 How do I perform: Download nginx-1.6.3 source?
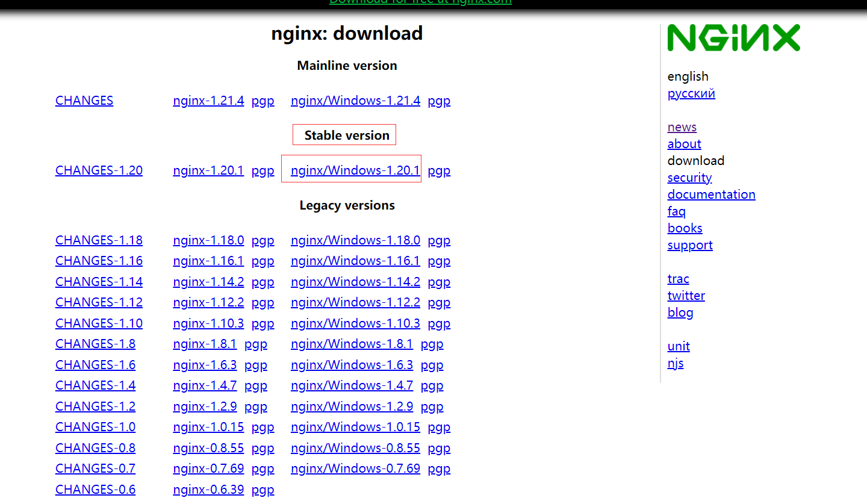pyautogui.click(x=205, y=365)
